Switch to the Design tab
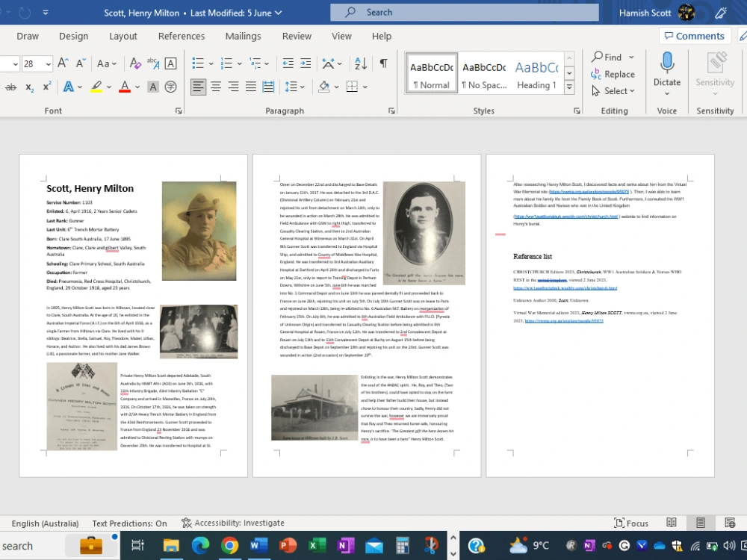Image resolution: width=747 pixels, height=560 pixels. coord(73,36)
